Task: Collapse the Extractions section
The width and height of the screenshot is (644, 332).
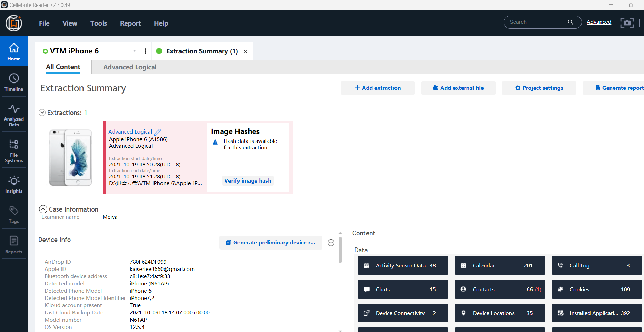Action: [x=42, y=113]
